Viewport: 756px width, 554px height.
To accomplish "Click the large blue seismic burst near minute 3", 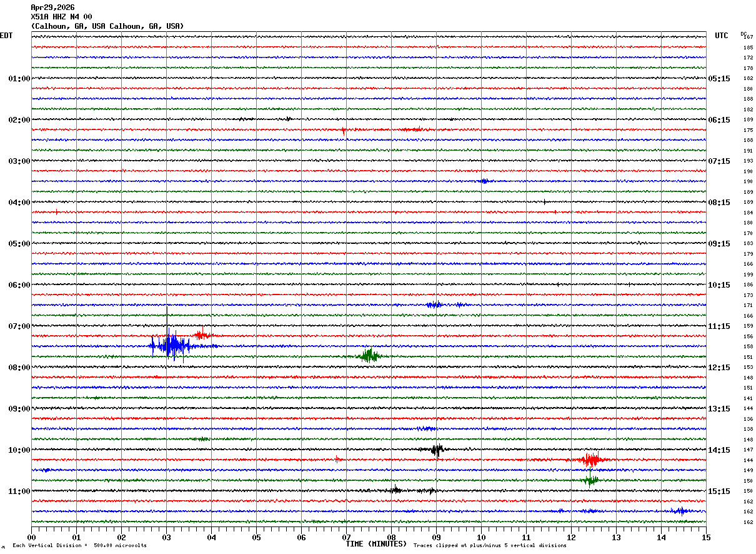I will click(x=172, y=345).
